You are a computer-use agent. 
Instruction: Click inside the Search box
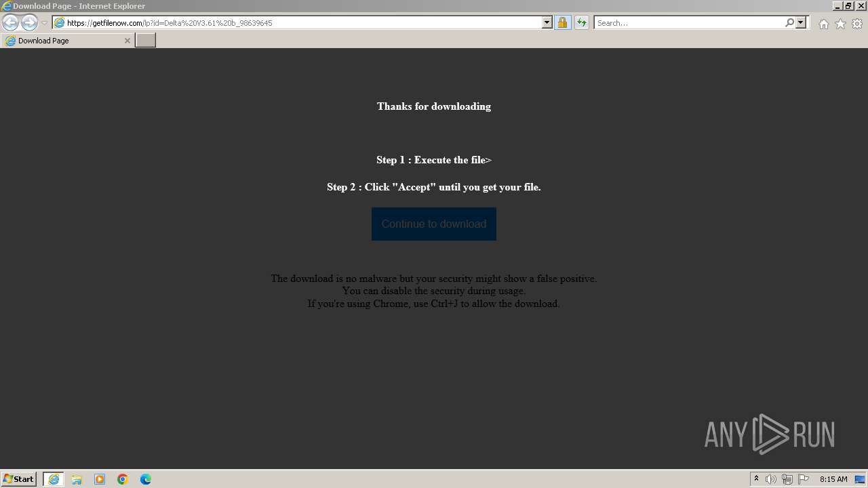(689, 23)
